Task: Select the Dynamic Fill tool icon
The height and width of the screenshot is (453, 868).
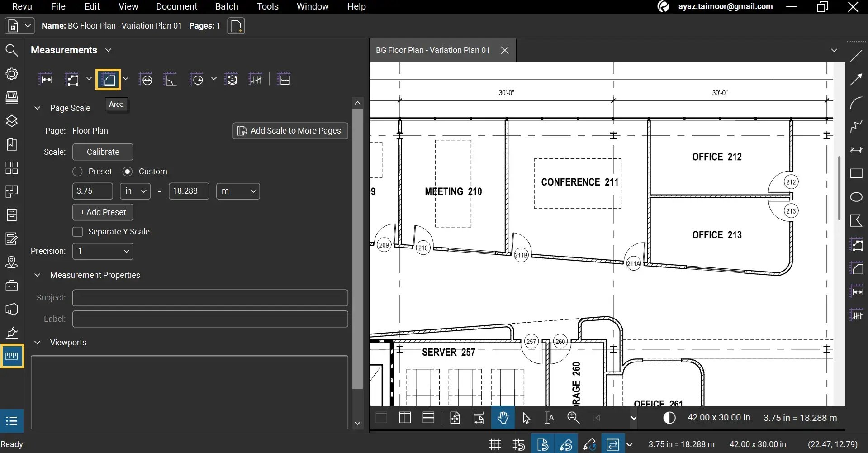Action: [284, 80]
